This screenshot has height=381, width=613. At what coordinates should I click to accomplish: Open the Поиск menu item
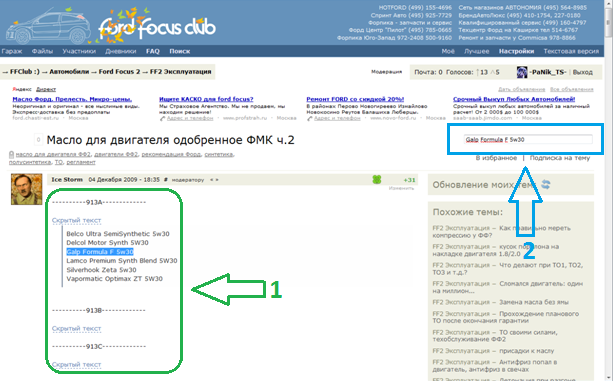click(x=180, y=51)
